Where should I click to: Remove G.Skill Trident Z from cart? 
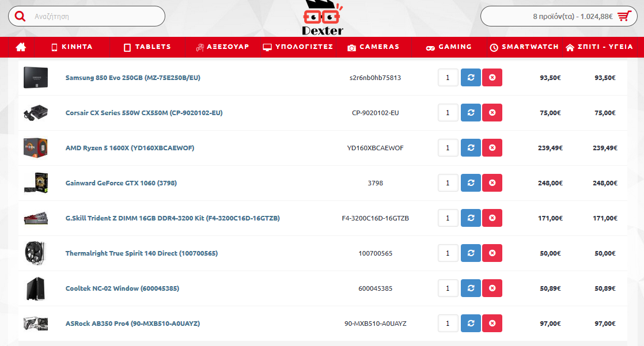(492, 218)
